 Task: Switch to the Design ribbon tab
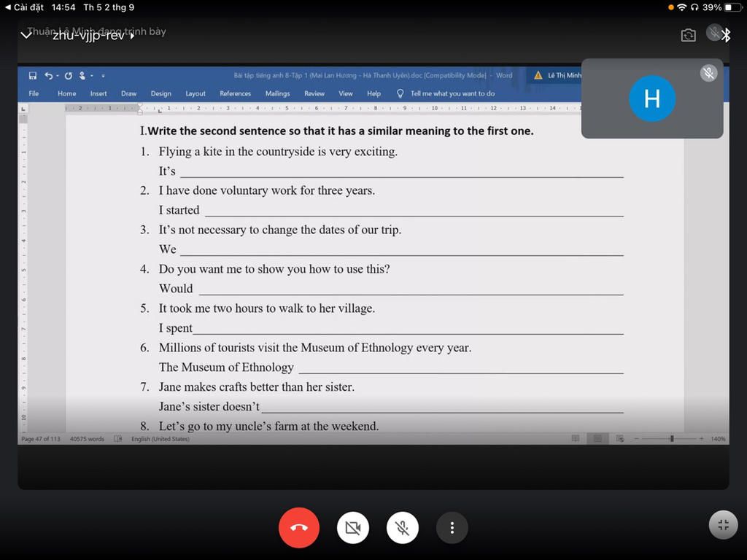(161, 93)
